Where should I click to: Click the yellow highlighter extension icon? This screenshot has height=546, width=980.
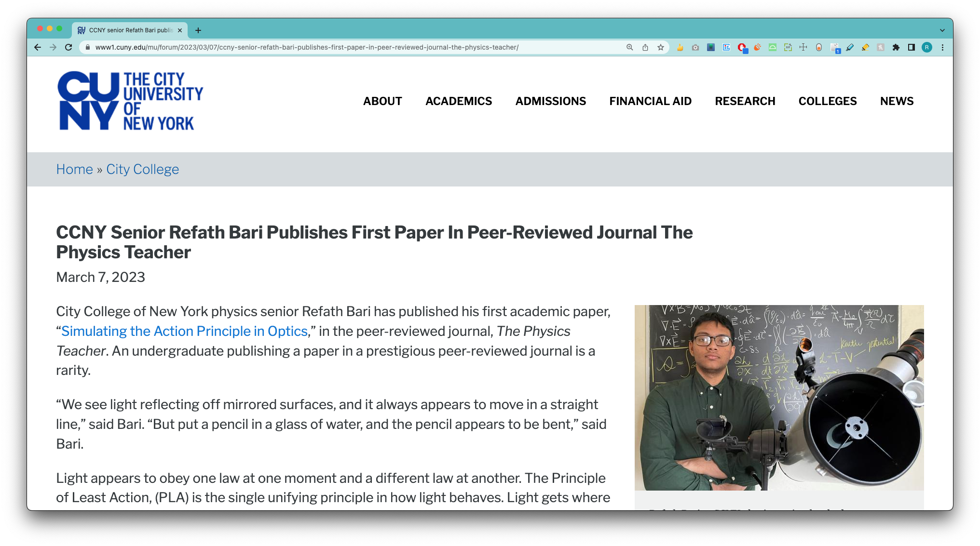865,47
